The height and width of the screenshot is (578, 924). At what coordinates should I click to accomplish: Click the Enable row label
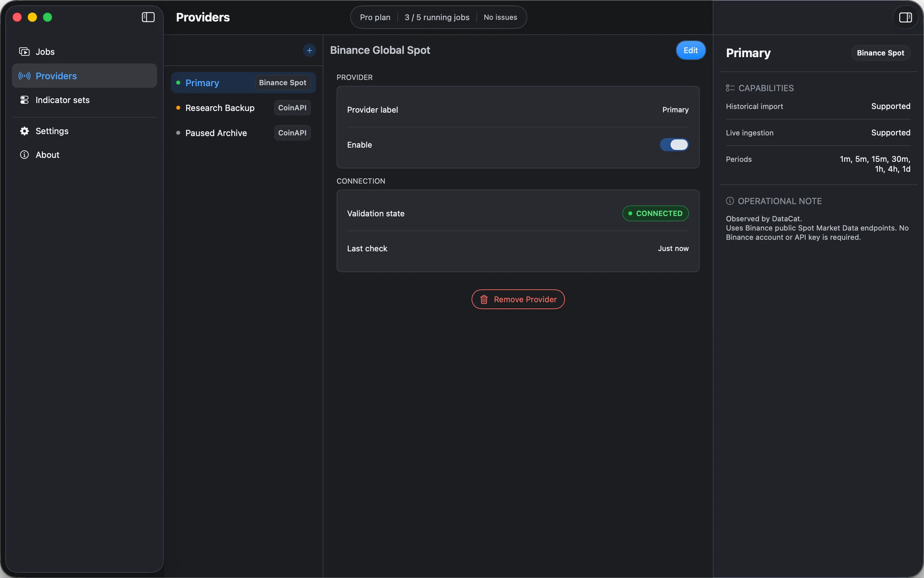tap(359, 145)
